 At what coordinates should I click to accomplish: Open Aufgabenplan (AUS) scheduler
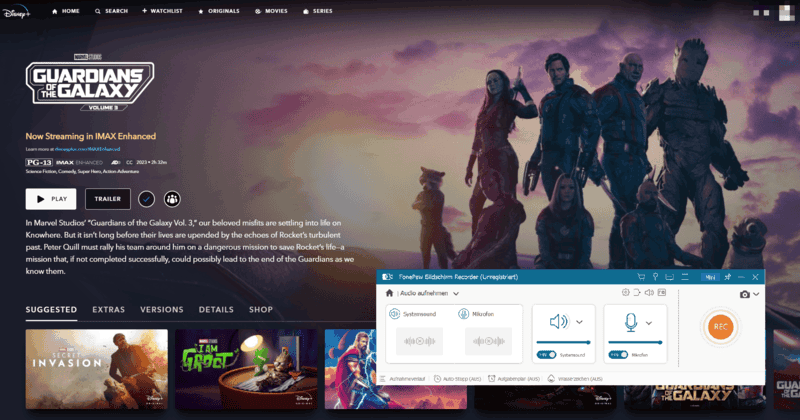tap(514, 379)
